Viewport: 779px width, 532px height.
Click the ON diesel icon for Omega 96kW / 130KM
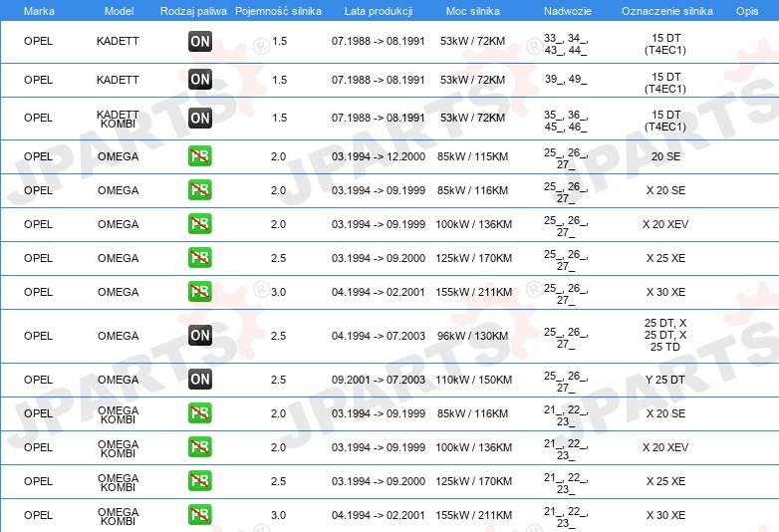pyautogui.click(x=200, y=336)
